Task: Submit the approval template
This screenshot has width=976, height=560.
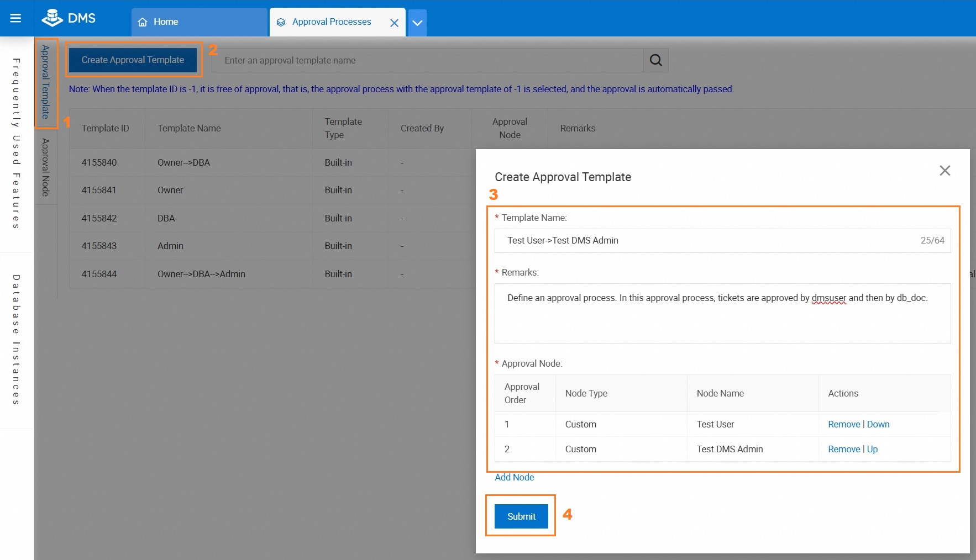Action: (521, 516)
